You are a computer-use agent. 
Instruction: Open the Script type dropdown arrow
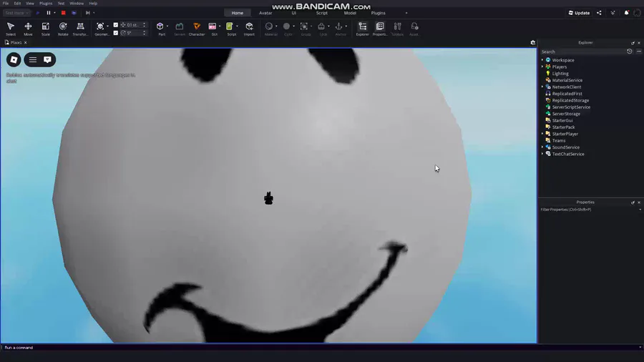(237, 26)
